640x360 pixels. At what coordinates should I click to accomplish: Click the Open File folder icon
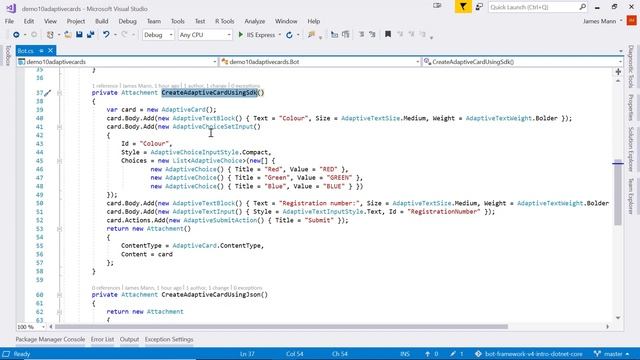click(68, 35)
